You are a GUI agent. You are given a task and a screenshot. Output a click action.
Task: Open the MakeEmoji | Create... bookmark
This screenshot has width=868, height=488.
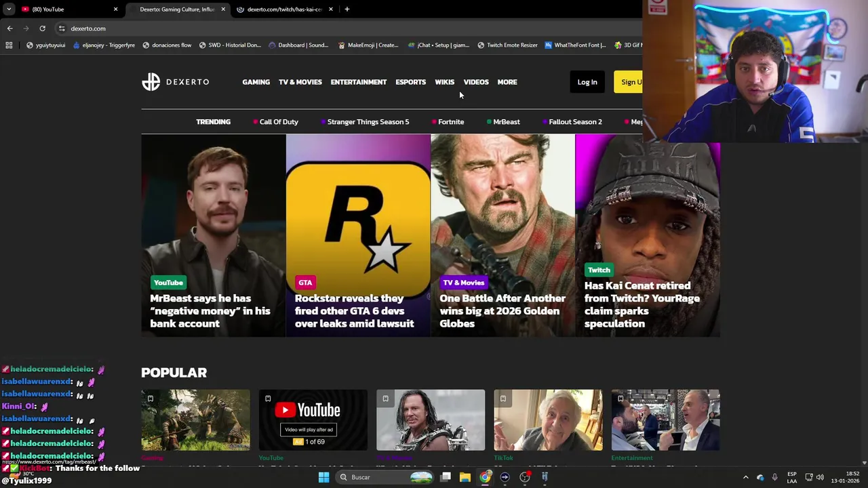[x=368, y=45]
